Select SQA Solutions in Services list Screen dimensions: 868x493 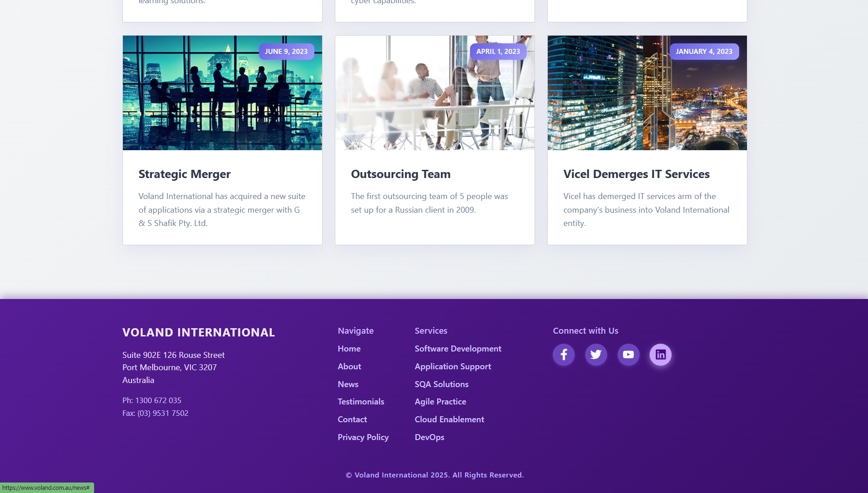tap(441, 384)
